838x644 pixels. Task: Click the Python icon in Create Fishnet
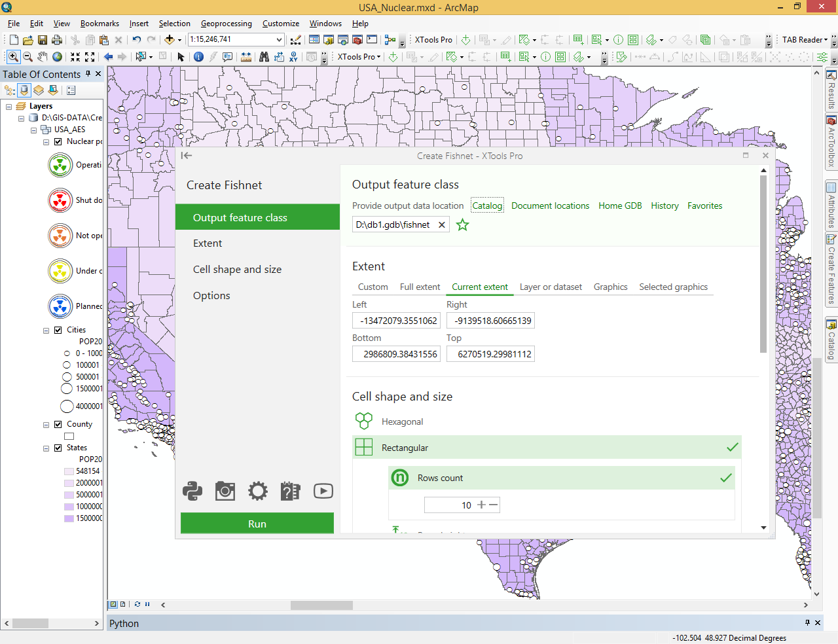(x=192, y=491)
